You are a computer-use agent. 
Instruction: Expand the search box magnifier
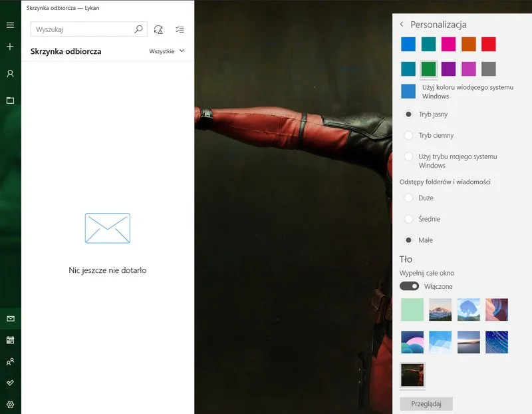point(138,29)
